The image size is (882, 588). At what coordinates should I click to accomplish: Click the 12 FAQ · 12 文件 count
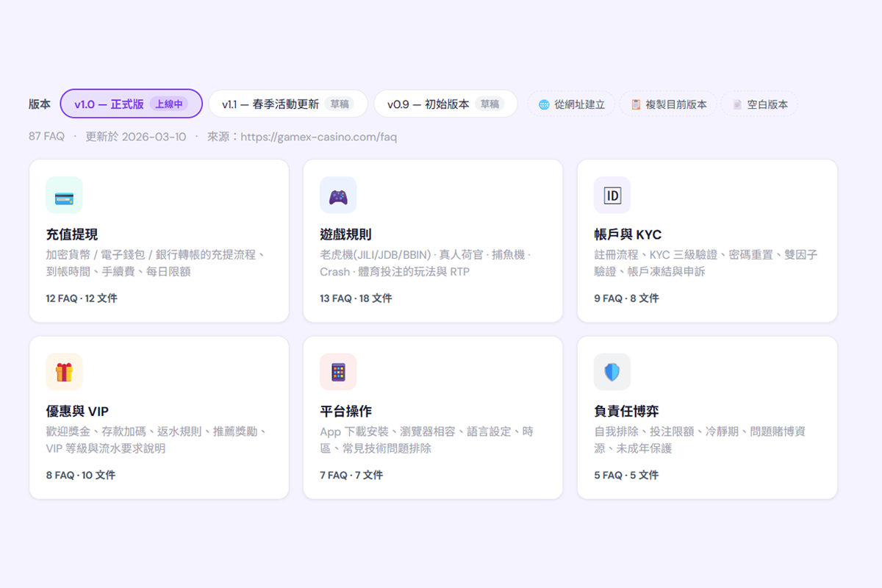pos(82,298)
